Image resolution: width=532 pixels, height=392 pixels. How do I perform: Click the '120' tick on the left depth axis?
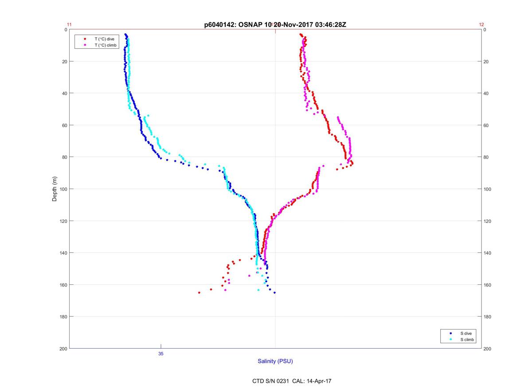tap(63, 221)
